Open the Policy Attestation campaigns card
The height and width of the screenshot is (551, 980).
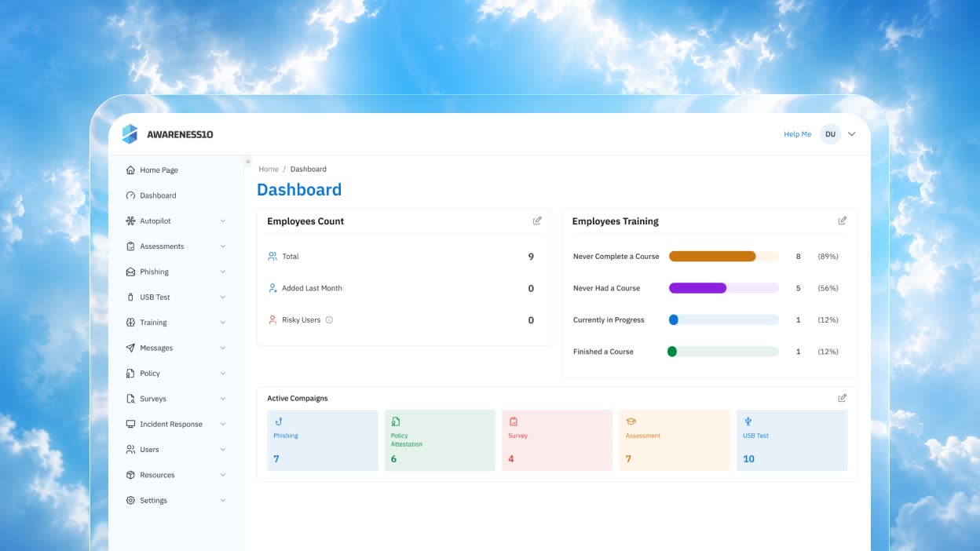(x=440, y=440)
